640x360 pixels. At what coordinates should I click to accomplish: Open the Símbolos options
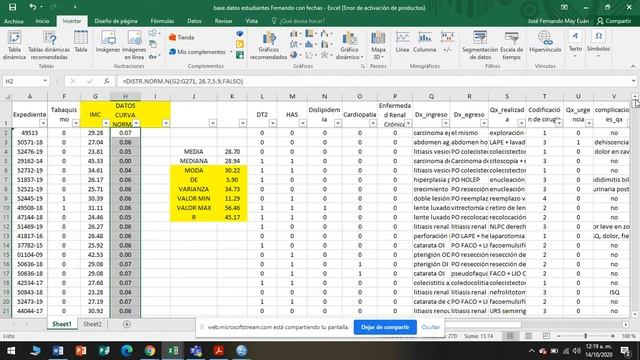[598, 43]
